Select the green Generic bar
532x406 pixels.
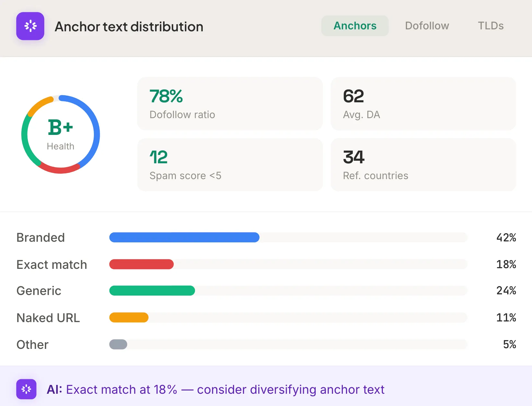[x=152, y=291]
